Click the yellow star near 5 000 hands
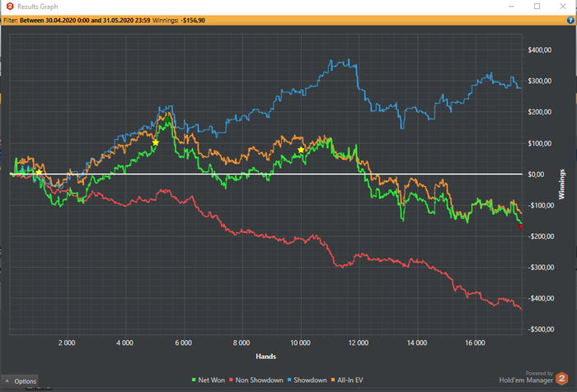577x392 pixels. pos(156,142)
